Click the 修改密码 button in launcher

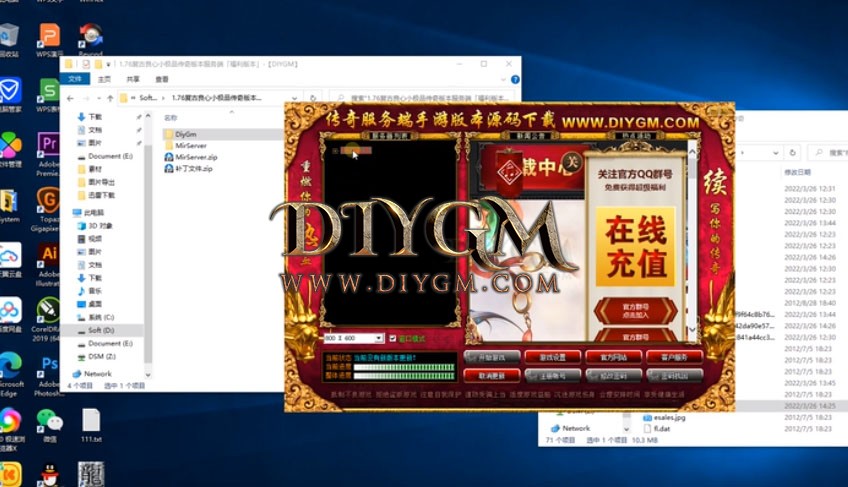click(x=614, y=376)
